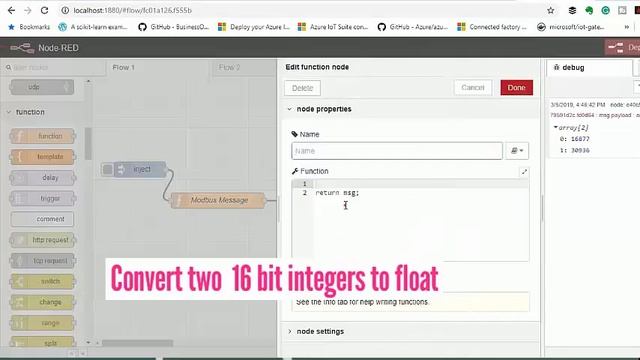This screenshot has height=360, width=640.
Task: Click the Name input field
Action: [x=397, y=151]
